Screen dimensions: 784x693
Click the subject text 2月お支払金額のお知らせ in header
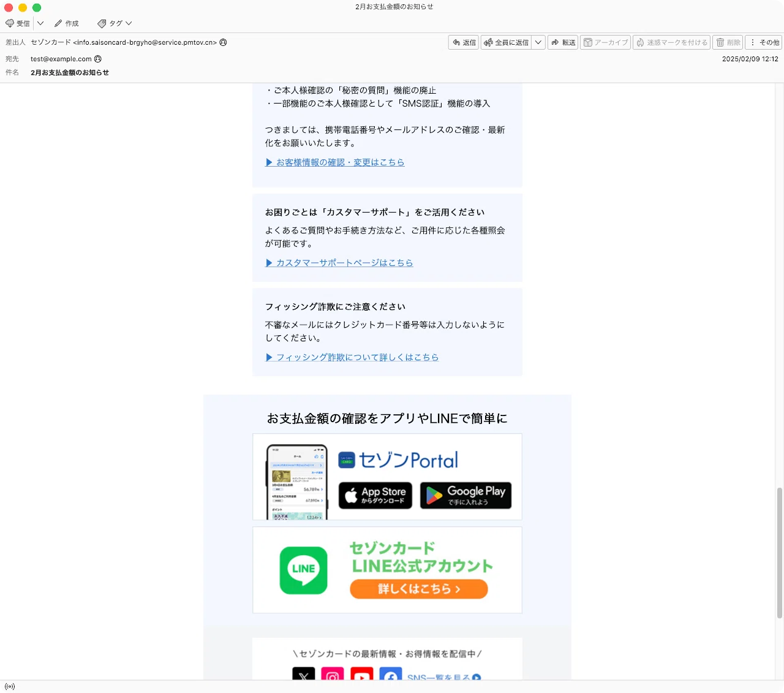point(70,72)
